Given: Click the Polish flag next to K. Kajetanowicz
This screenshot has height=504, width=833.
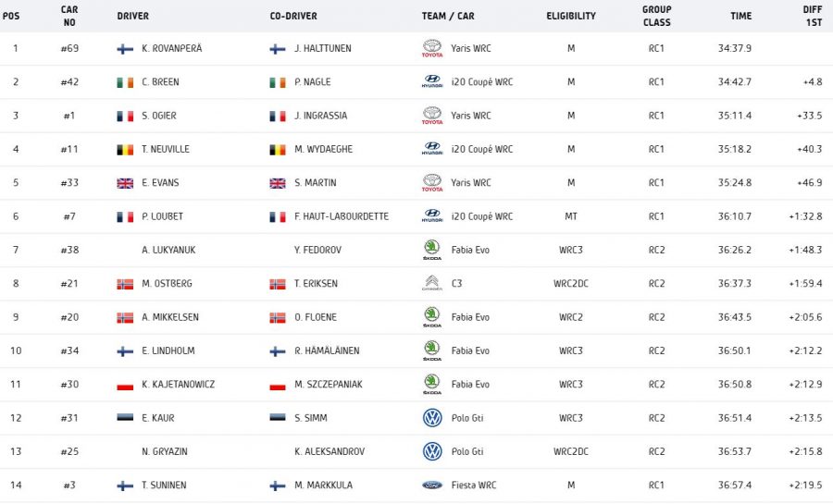Looking at the screenshot, I should pos(125,385).
